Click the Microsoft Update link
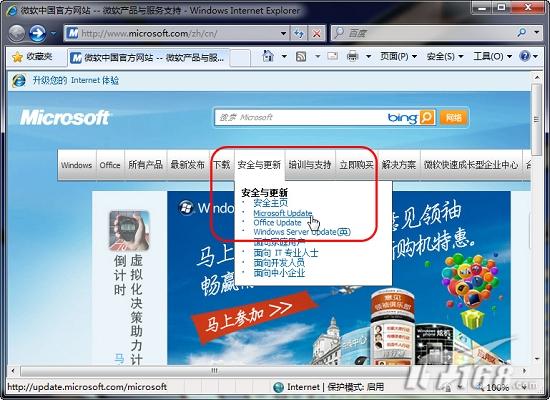The image size is (550, 400). pos(283,213)
